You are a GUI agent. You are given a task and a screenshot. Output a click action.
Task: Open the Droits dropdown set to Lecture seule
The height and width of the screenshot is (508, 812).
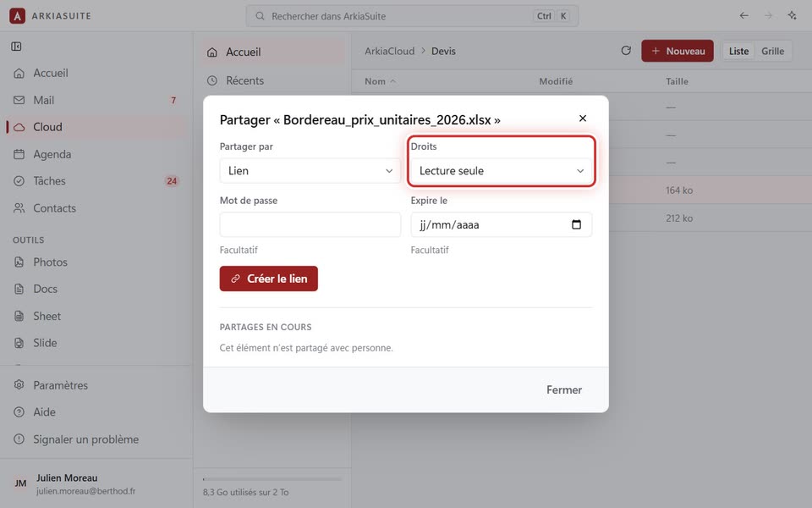coord(502,170)
